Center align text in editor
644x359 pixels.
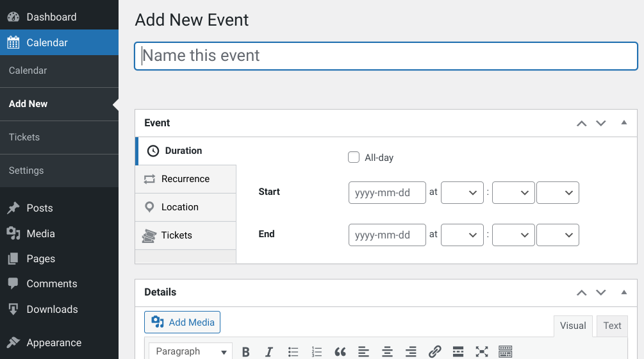click(387, 351)
